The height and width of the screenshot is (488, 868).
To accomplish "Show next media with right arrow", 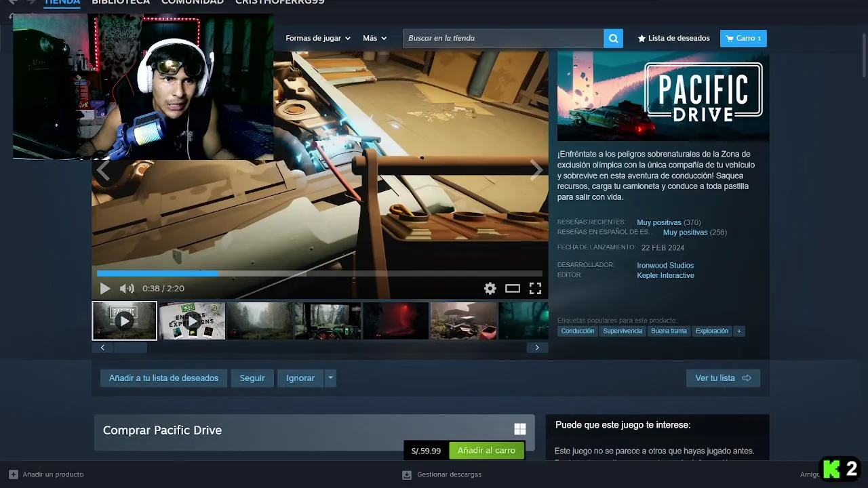I will click(536, 170).
